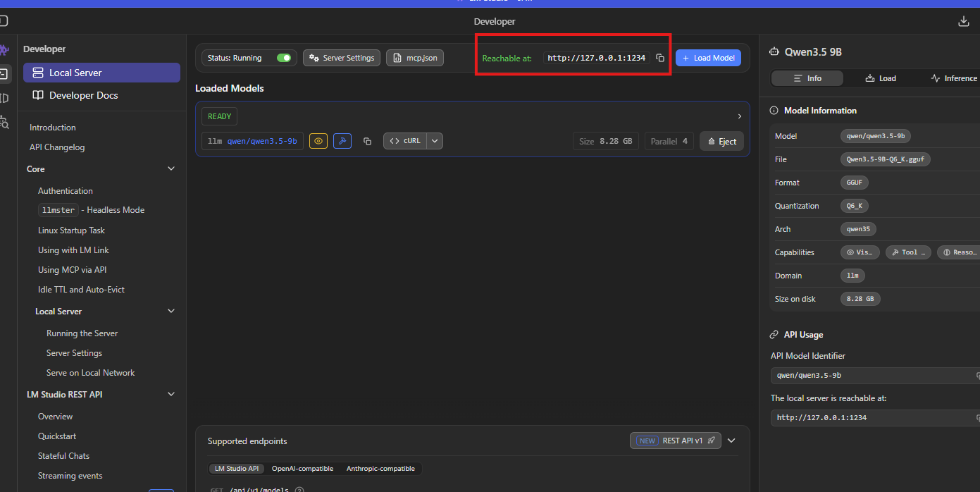Click help icon next to /api/v1/models

tap(299, 490)
